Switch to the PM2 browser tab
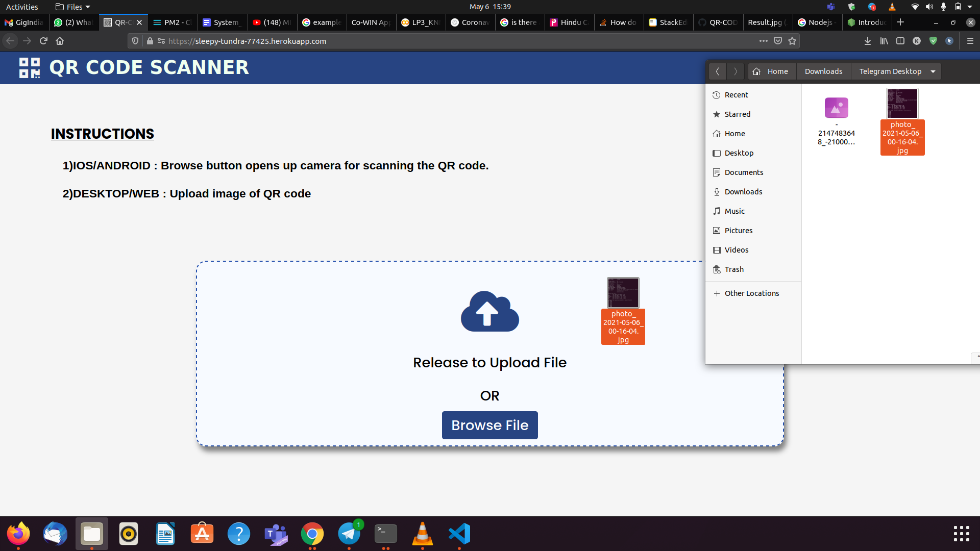980x551 pixels. pyautogui.click(x=173, y=22)
